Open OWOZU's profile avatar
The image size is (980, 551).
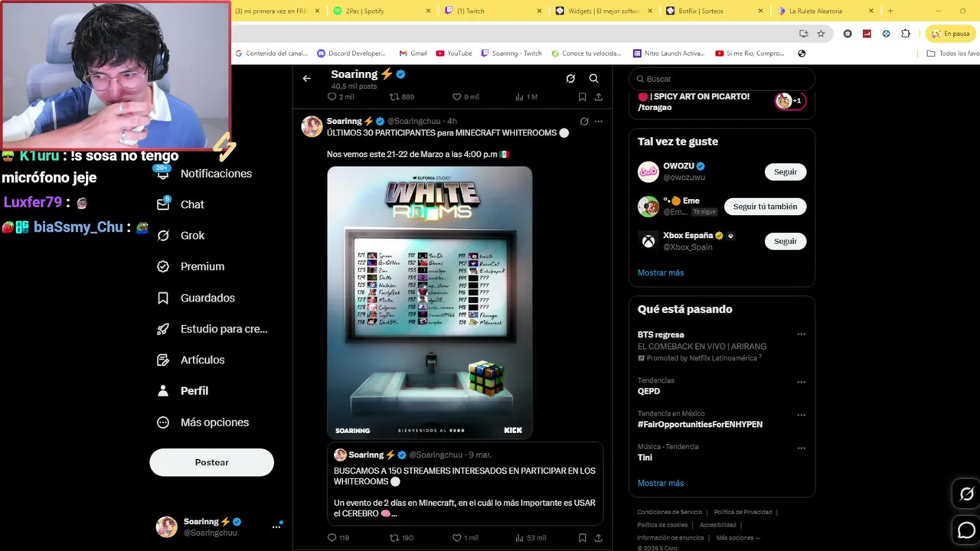pos(648,172)
